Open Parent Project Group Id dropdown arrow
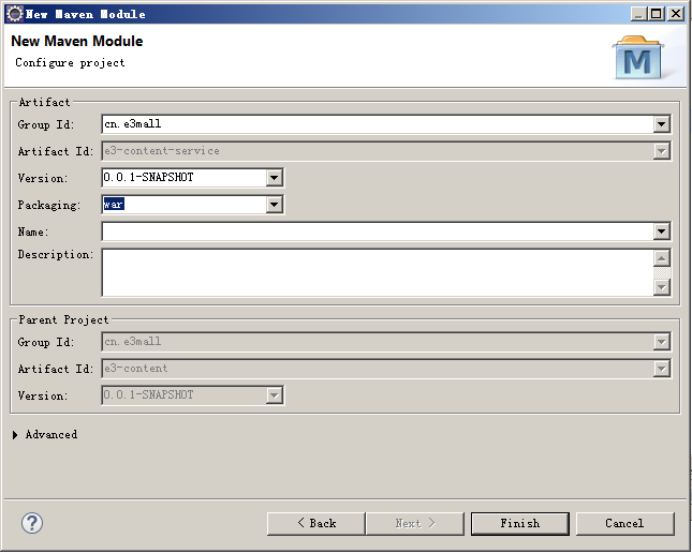Viewport: 692px width, 554px height. click(661, 342)
